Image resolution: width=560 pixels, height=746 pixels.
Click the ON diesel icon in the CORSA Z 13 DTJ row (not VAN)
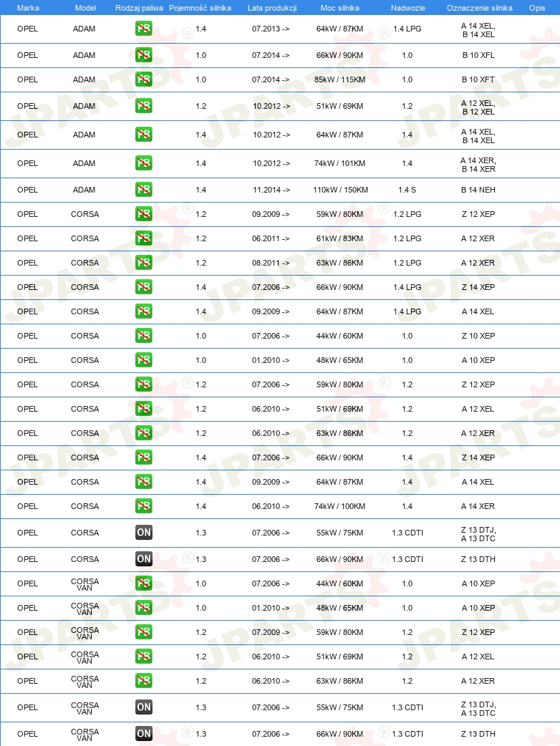tap(144, 533)
